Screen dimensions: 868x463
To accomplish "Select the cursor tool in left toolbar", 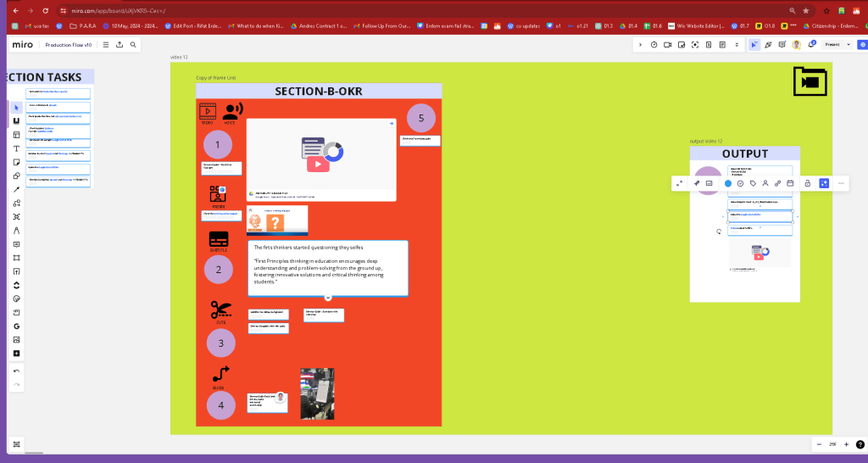I will pyautogui.click(x=17, y=108).
